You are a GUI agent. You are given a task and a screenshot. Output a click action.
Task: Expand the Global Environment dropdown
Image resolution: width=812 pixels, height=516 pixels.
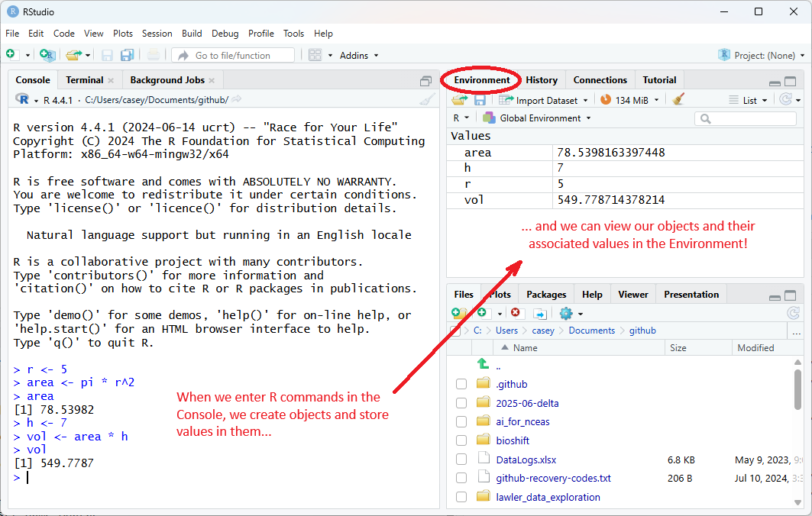[x=540, y=118]
